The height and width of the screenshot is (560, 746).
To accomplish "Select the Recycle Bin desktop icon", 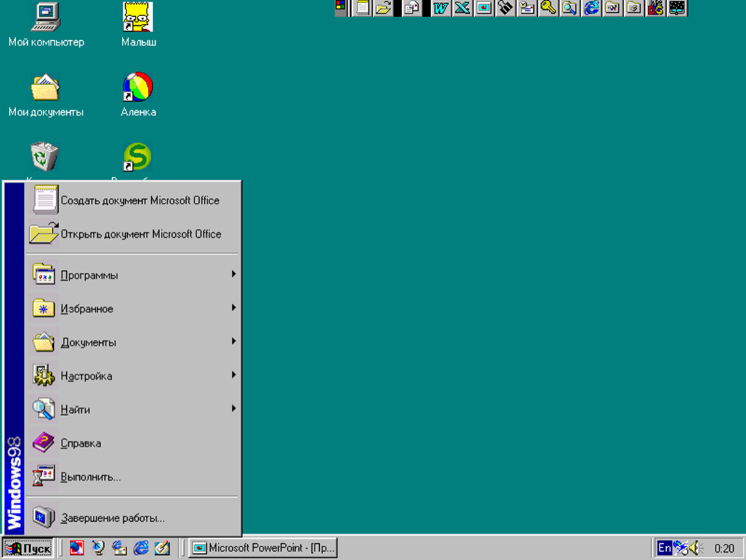I will pyautogui.click(x=45, y=157).
